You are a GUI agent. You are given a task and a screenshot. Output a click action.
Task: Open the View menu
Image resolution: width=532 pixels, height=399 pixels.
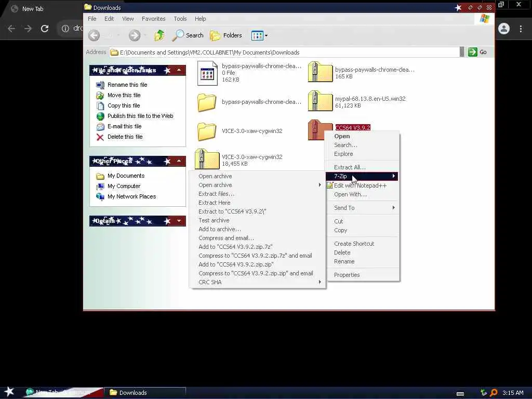coord(128,19)
